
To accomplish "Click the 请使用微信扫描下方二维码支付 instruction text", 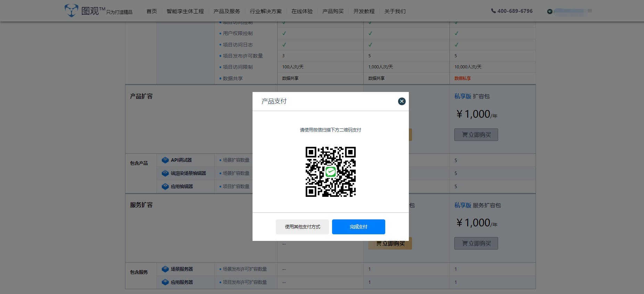I will point(331,130).
